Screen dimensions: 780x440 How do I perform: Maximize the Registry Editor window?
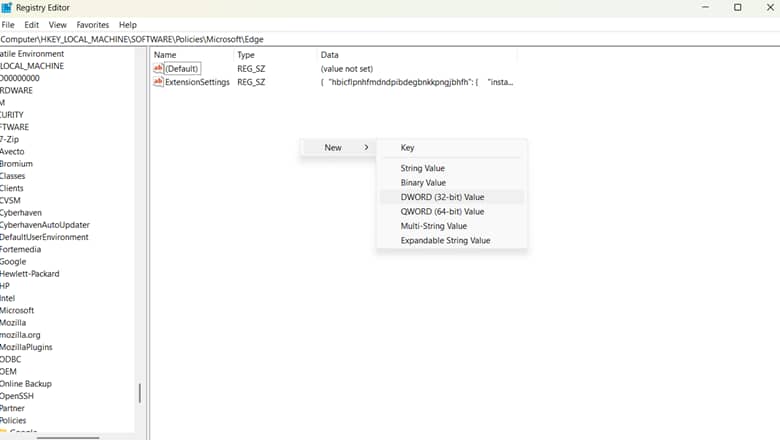[738, 7]
